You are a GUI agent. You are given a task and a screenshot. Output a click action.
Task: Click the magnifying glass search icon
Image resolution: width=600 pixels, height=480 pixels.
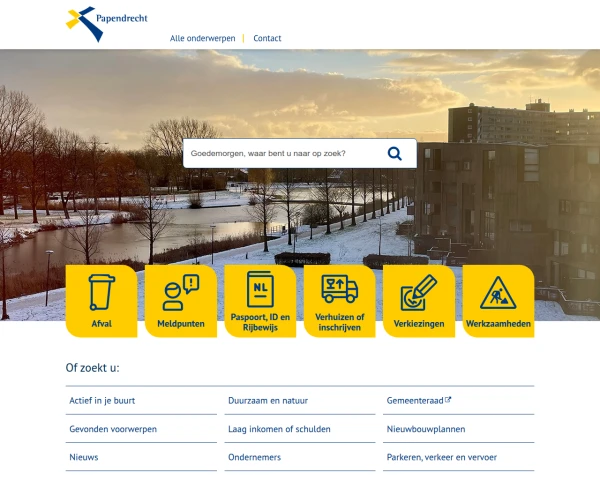pyautogui.click(x=395, y=153)
